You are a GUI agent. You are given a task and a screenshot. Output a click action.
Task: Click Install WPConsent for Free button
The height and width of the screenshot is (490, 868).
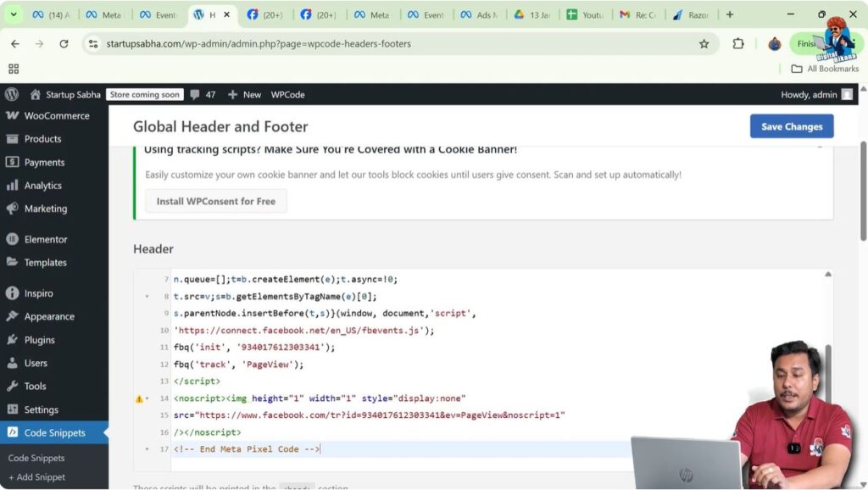pyautogui.click(x=216, y=201)
